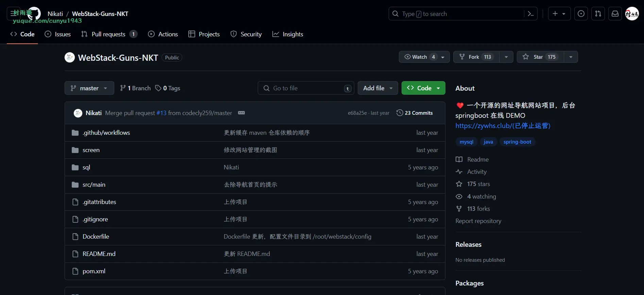The width and height of the screenshot is (644, 295).
Task: Click the eye icon next to 4 watching
Action: point(459,197)
